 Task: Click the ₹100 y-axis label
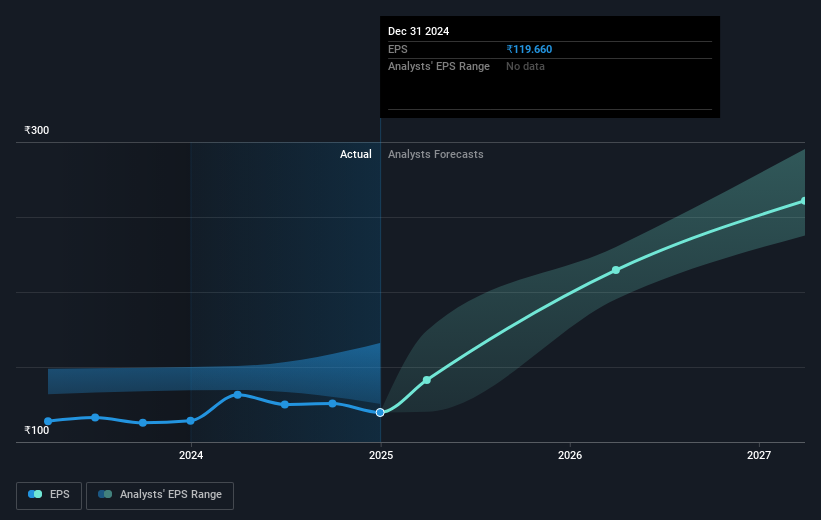coord(37,430)
